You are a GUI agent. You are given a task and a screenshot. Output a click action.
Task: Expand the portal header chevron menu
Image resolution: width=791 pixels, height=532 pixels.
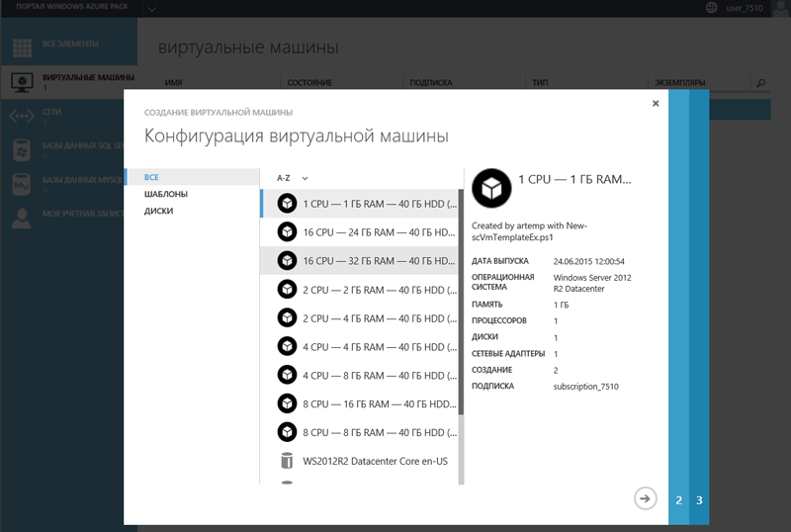click(151, 9)
